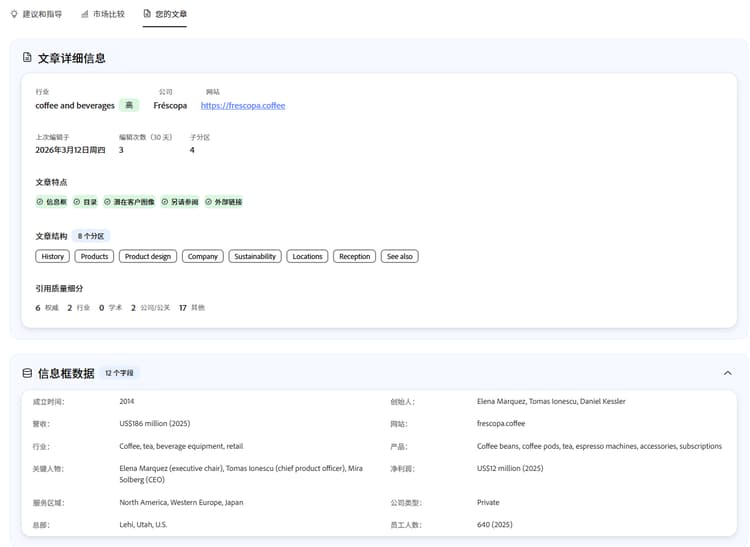Click the 8 个分区 badge
The width and height of the screenshot is (750, 547).
(91, 236)
